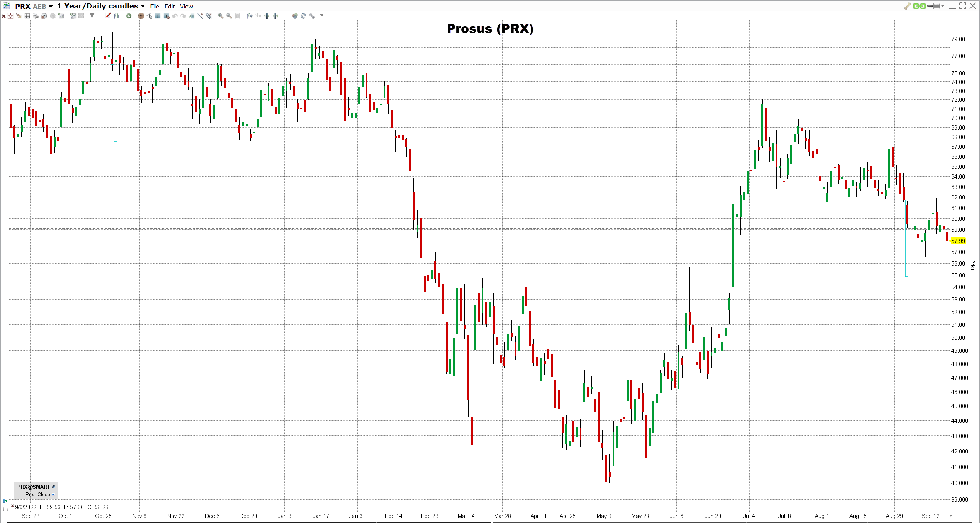Viewport: 980px width, 523px height.
Task: Click the red X icon in the toolbar
Action: pyautogui.click(x=4, y=16)
